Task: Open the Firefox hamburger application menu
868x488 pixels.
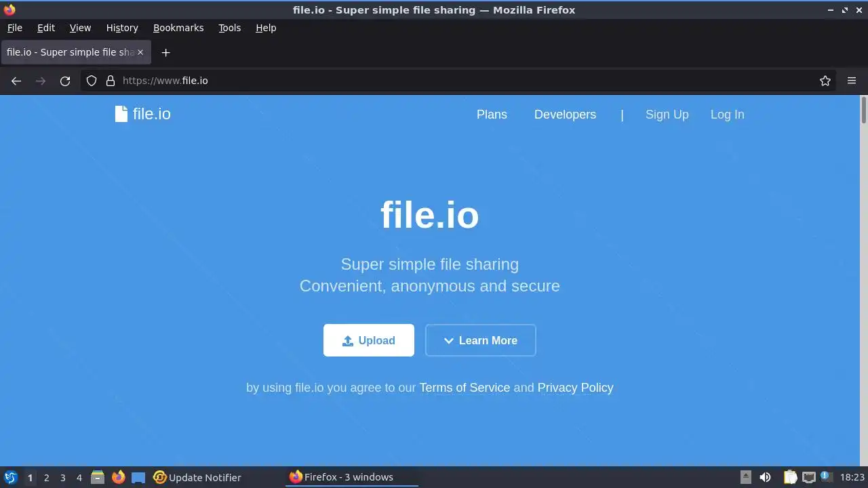Action: (852, 81)
